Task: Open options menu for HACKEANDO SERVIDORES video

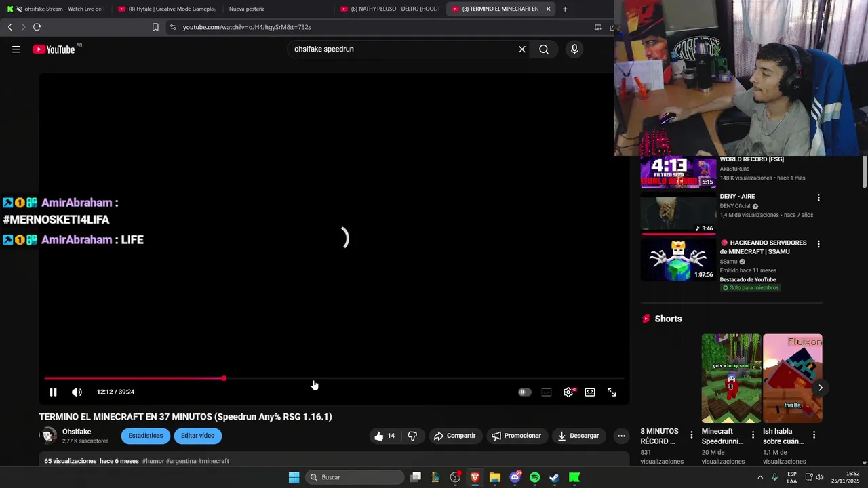Action: pyautogui.click(x=818, y=244)
